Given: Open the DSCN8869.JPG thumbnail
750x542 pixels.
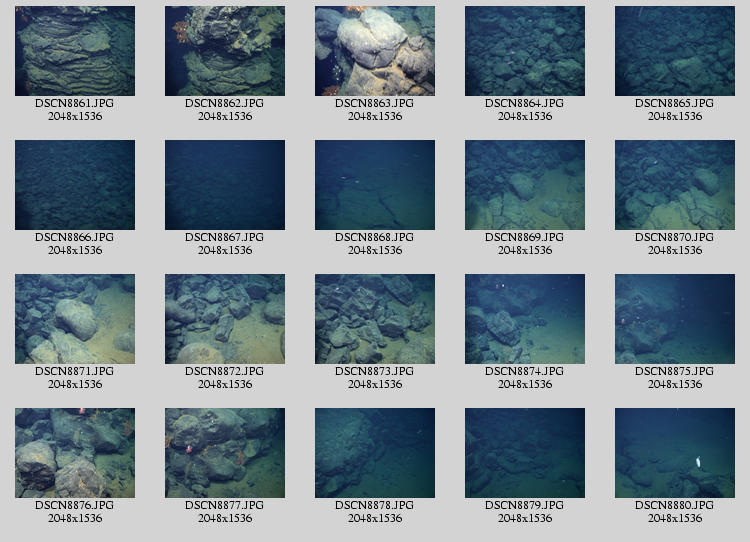Looking at the screenshot, I should click(525, 185).
